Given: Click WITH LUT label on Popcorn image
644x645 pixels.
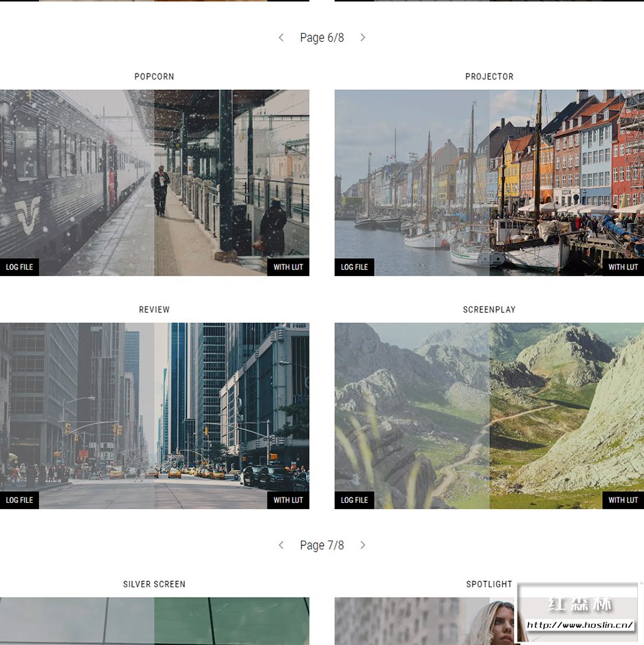Looking at the screenshot, I should click(288, 267).
